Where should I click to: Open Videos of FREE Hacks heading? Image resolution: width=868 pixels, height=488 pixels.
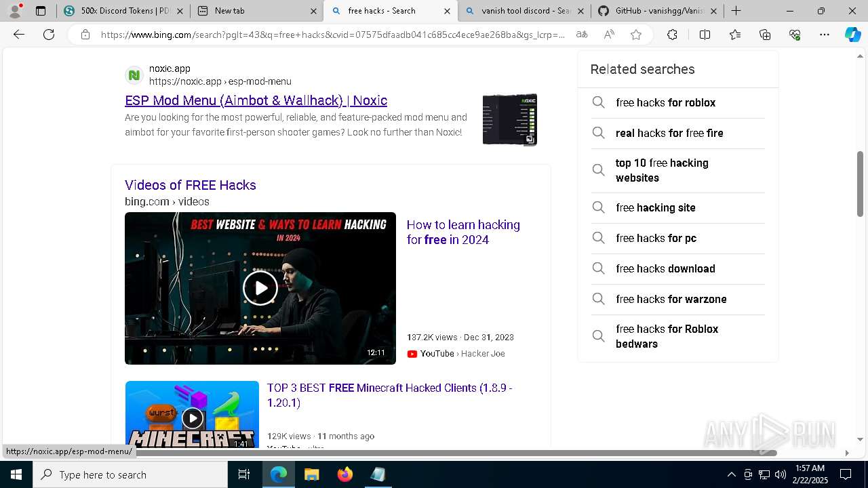[191, 185]
